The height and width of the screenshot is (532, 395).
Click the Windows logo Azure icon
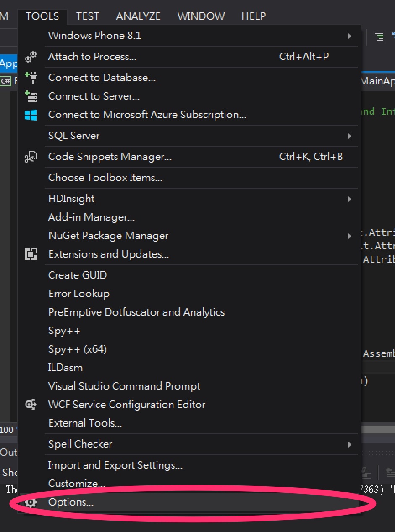point(31,115)
